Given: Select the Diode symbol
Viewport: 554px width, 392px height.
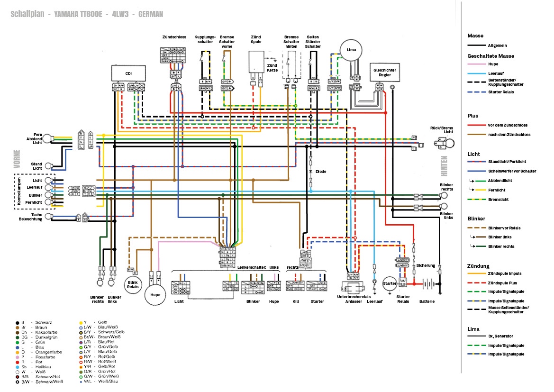Looking at the screenshot, I should (x=310, y=172).
